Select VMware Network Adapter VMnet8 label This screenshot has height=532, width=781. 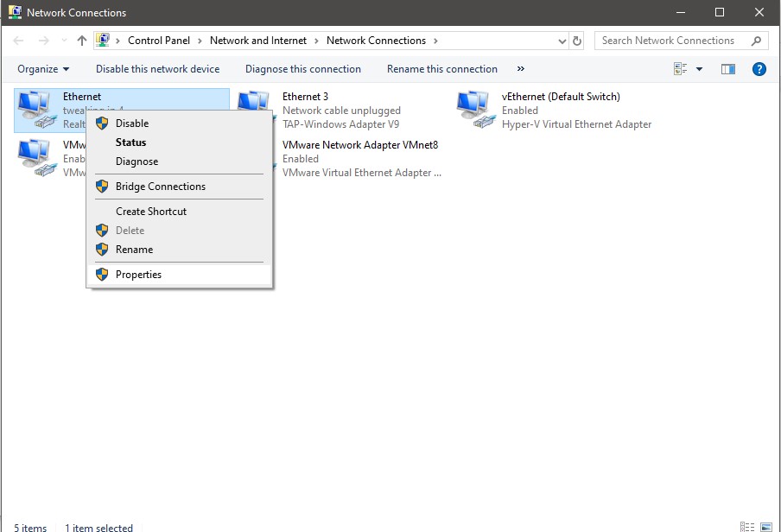360,145
